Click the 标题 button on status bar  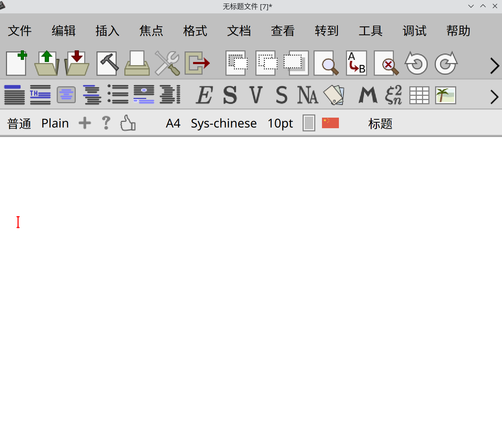tap(380, 123)
